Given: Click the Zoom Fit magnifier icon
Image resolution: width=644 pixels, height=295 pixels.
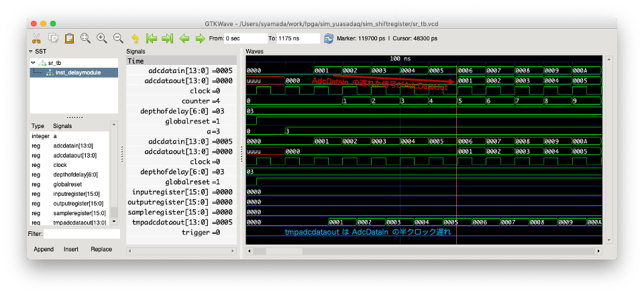Looking at the screenshot, I should [86, 38].
